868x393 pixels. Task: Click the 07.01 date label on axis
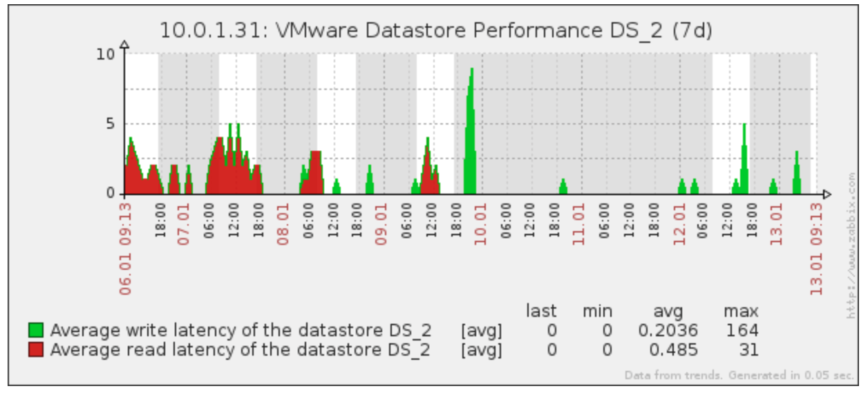[184, 223]
